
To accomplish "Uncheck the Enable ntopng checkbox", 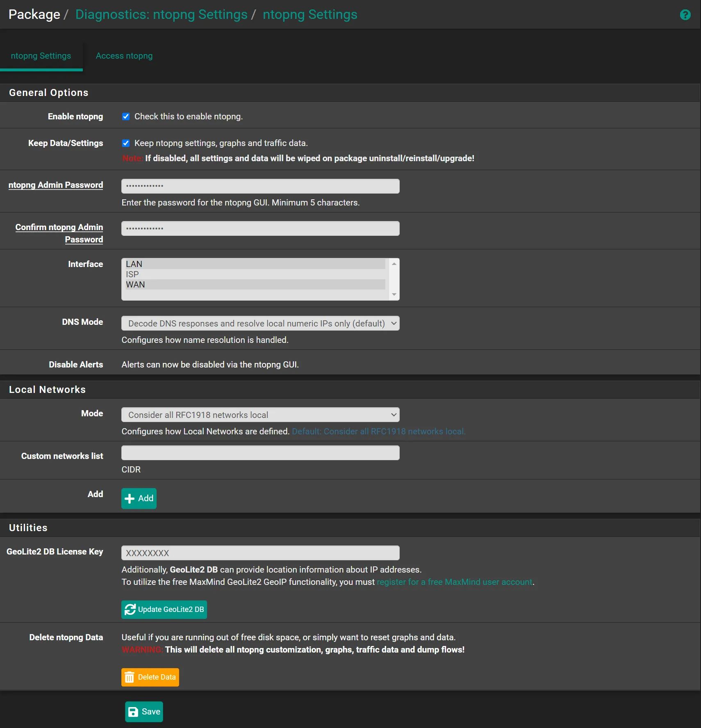I will (x=126, y=116).
